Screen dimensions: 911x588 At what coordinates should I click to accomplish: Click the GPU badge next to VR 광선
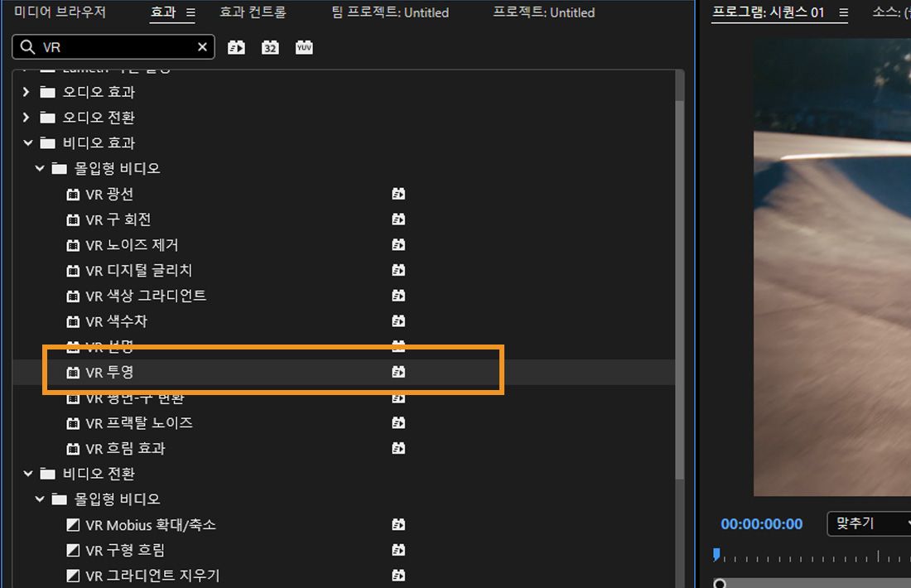pos(398,194)
